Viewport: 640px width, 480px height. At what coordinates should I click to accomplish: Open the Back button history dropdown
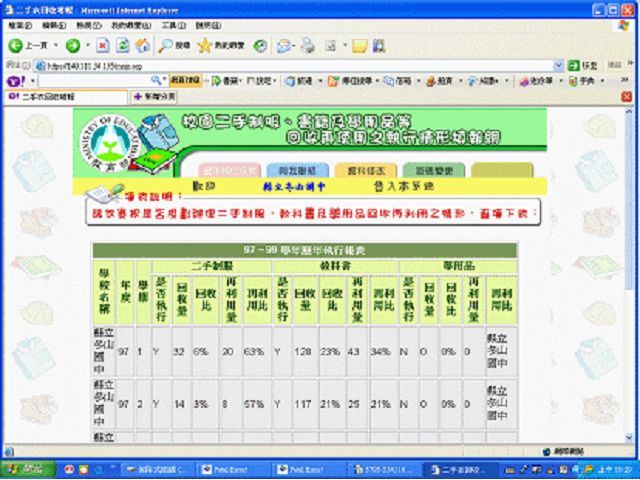click(54, 45)
